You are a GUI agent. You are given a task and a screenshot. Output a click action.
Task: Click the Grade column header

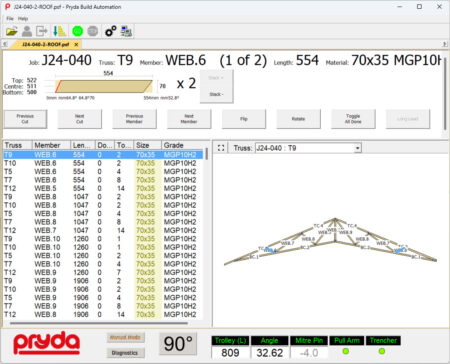(x=182, y=145)
